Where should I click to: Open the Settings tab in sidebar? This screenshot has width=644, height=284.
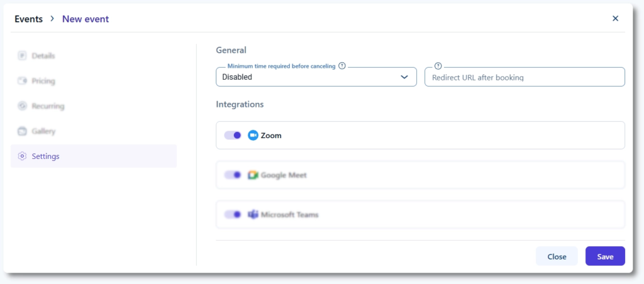click(45, 156)
